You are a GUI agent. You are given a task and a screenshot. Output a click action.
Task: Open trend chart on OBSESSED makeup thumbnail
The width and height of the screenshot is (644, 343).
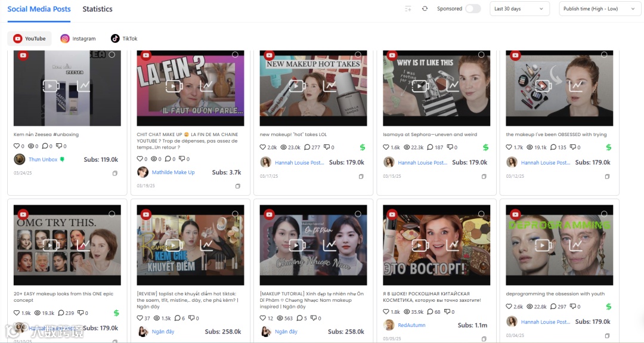pos(576,86)
